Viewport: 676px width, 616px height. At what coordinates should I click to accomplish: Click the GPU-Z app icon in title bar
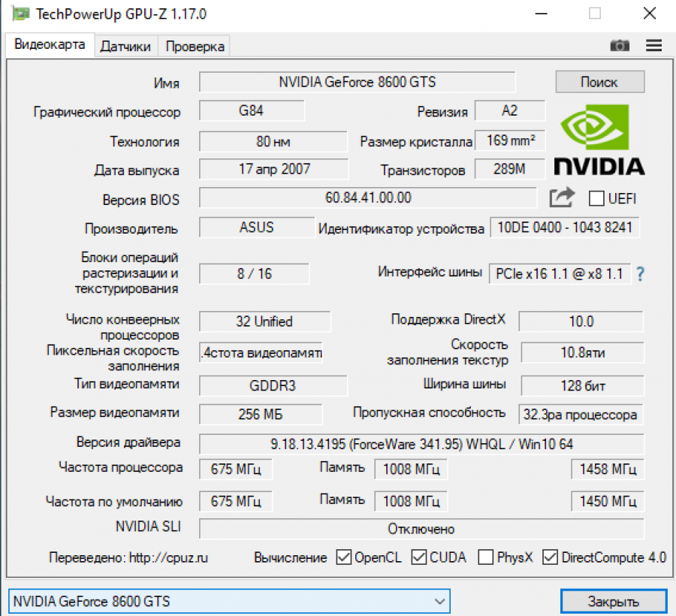pyautogui.click(x=22, y=14)
